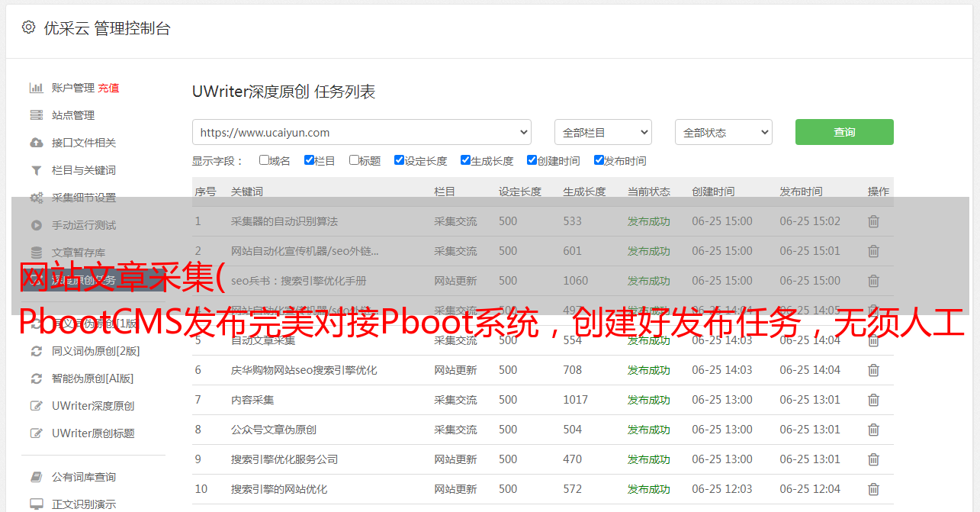Click the cloud upload icon for 接口文件相关
The width and height of the screenshot is (980, 512).
36,143
